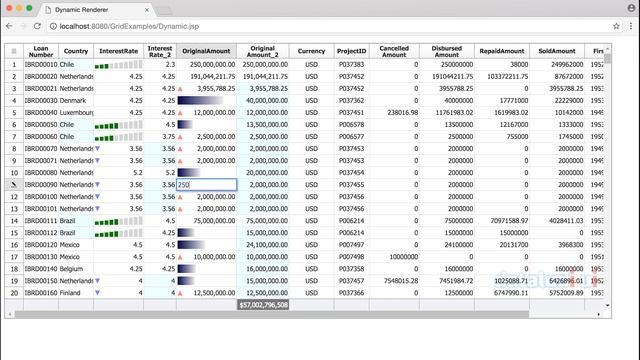Sort by Loan Number column header
Screen dimensions: 640x360
point(41,51)
